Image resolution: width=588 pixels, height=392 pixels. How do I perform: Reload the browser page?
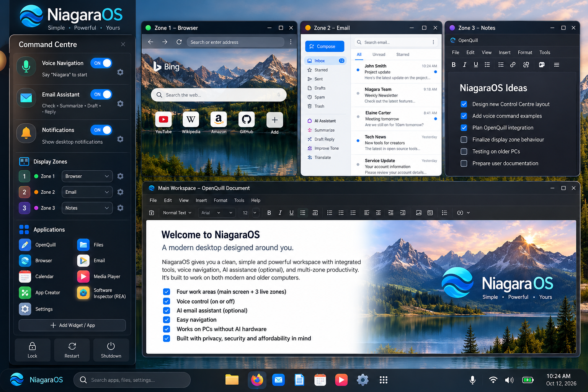point(179,42)
